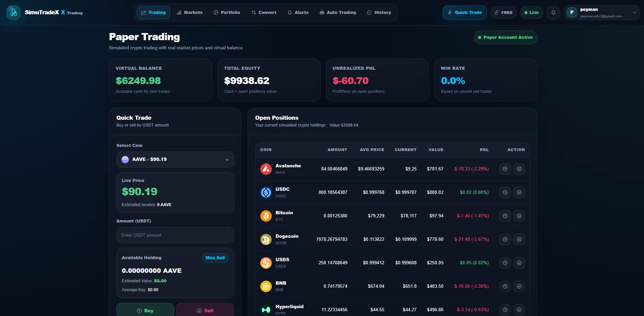Open the Select Coin AAVE dropdown
Viewport: 644px width, 316px height.
(x=175, y=159)
